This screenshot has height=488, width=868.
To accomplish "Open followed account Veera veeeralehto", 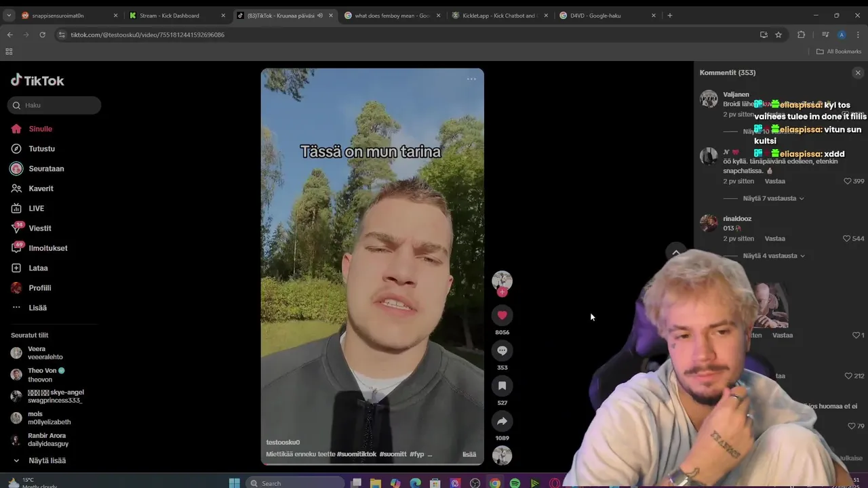I will coord(45,353).
